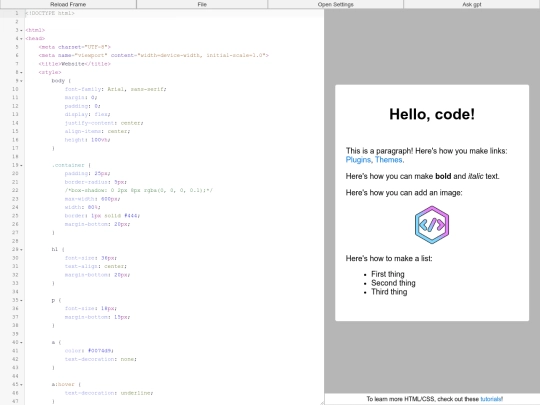
Task: Click line number 2 in the gutter
Action: (x=17, y=22)
